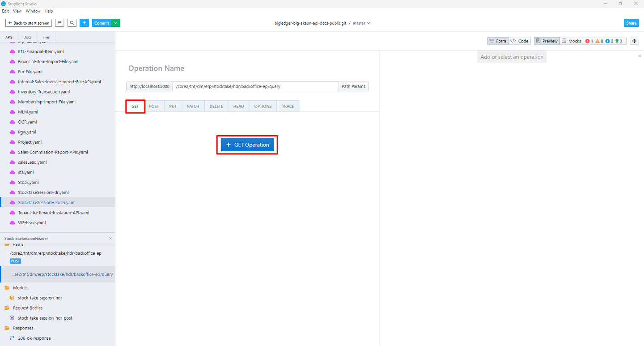Switch to the Files sidebar tab
The height and width of the screenshot is (346, 644).
coord(46,37)
